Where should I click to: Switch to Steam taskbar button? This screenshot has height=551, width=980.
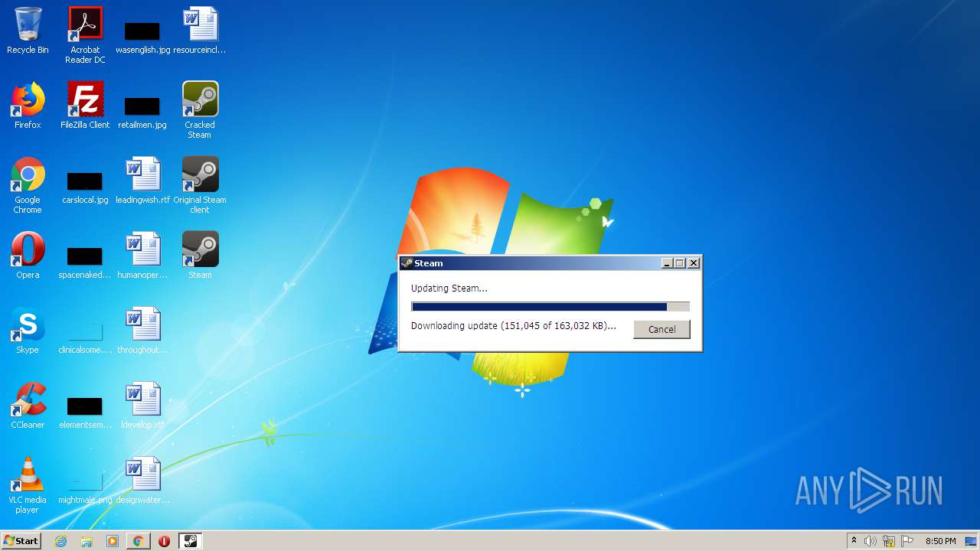coord(190,541)
